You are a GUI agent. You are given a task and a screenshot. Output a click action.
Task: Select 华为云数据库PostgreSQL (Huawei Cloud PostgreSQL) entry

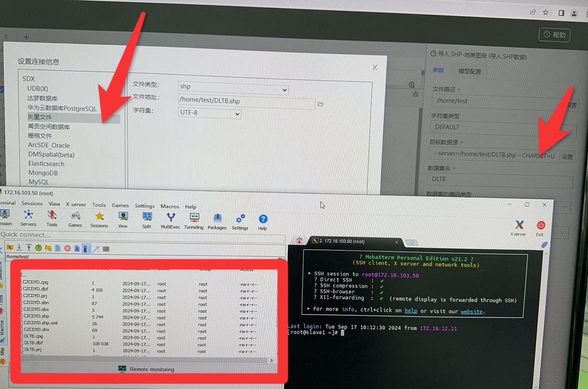coord(62,108)
